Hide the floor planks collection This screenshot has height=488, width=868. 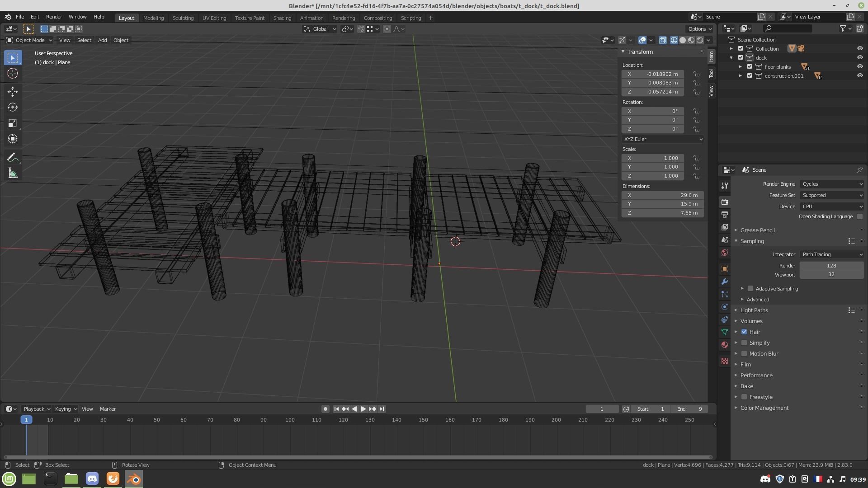point(860,67)
